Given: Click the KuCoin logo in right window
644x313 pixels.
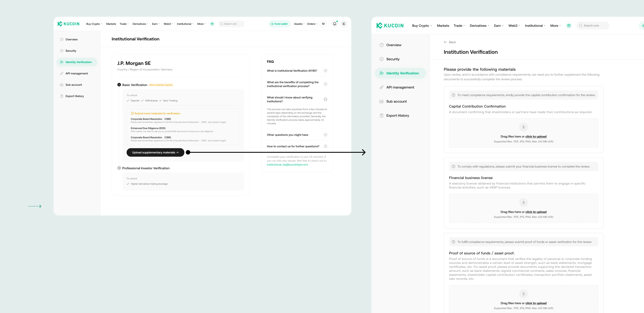Looking at the screenshot, I should point(390,26).
